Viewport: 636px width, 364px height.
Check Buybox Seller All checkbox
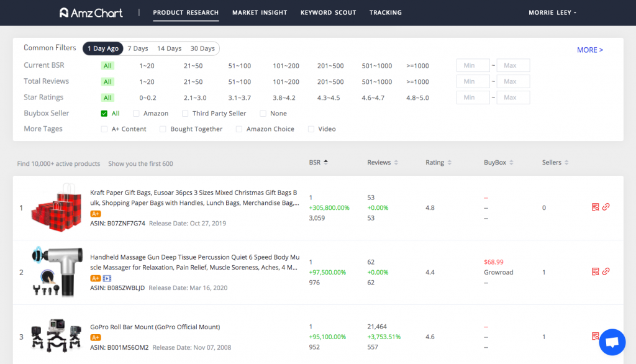[104, 114]
